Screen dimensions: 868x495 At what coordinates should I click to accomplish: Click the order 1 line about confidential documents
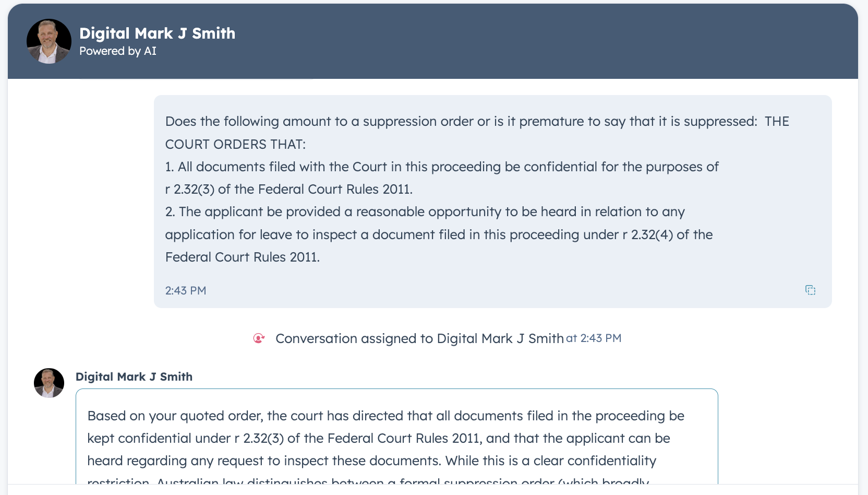[x=441, y=167]
